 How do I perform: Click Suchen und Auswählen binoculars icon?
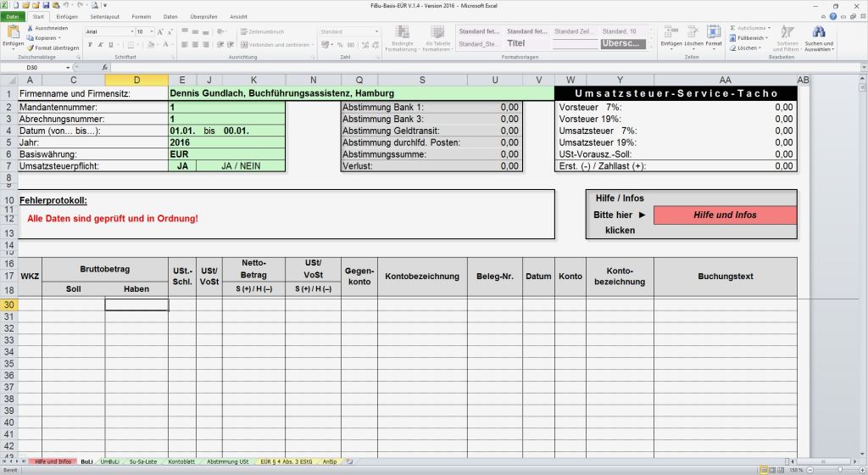[x=819, y=32]
